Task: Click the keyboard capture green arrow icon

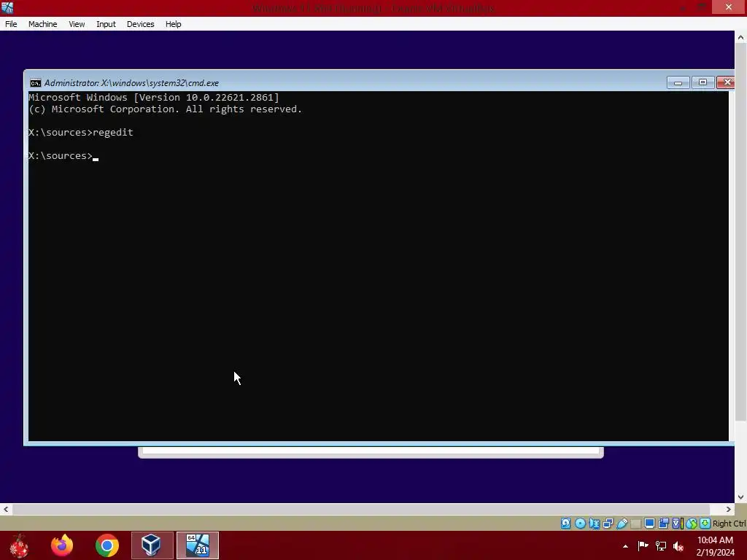Action: pos(705,524)
